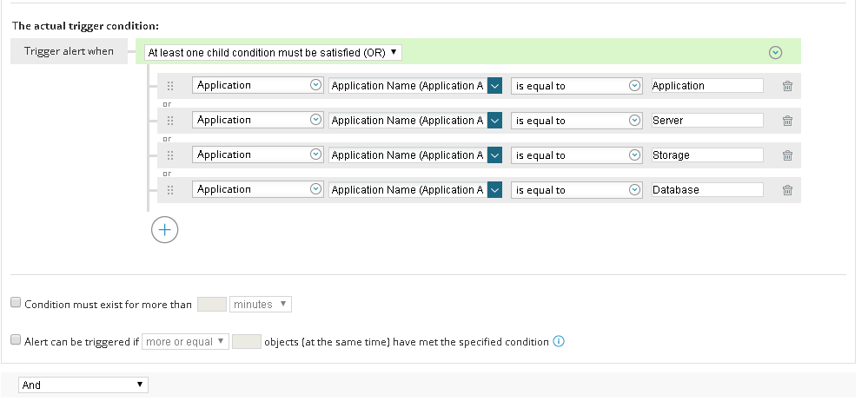Open Application object type dropdown in first row
The height and width of the screenshot is (401, 868).
[258, 86]
